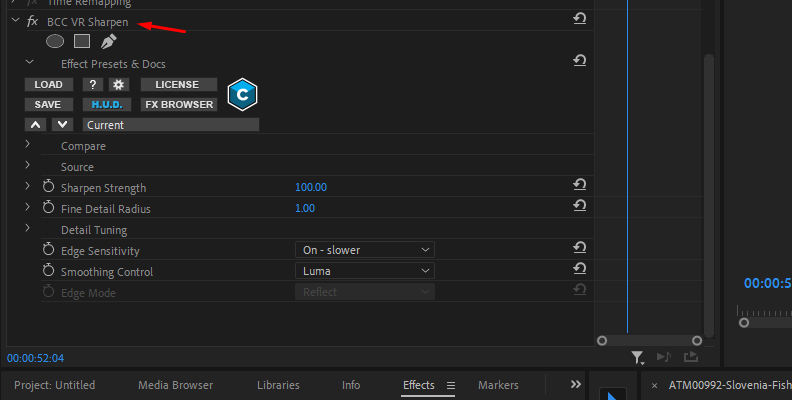Switch to the Media Browser tab
Viewport: 792px width, 400px height.
[x=175, y=385]
